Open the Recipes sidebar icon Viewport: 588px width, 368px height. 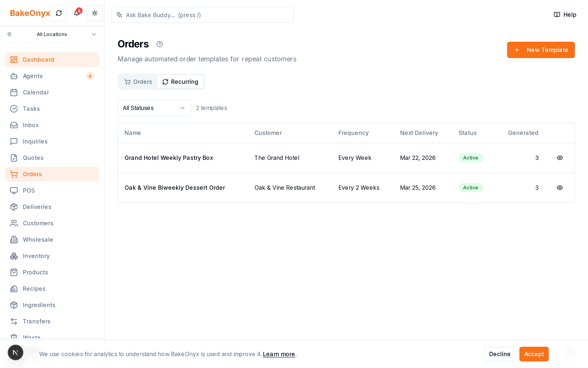tap(14, 289)
